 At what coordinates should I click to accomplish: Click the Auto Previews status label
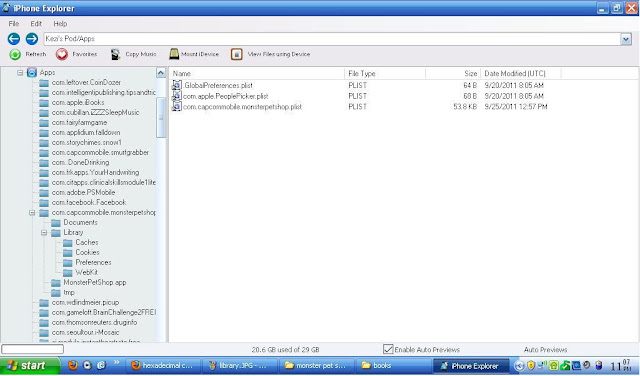tap(545, 350)
